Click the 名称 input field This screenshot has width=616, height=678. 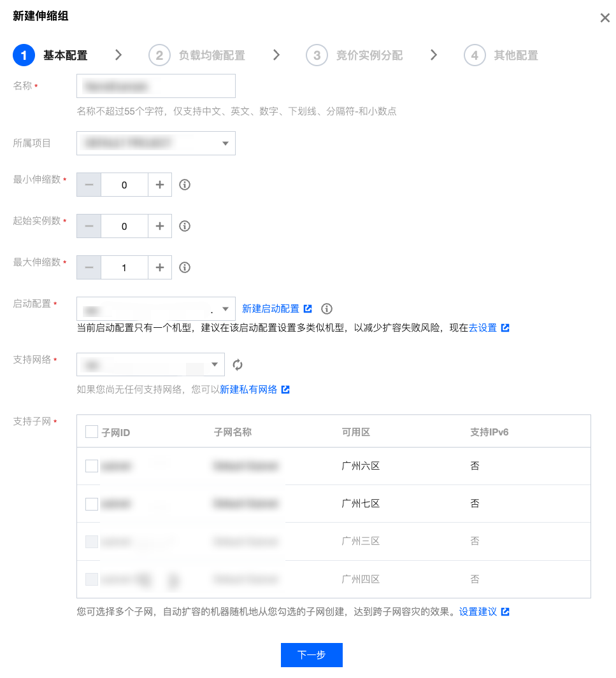click(156, 86)
